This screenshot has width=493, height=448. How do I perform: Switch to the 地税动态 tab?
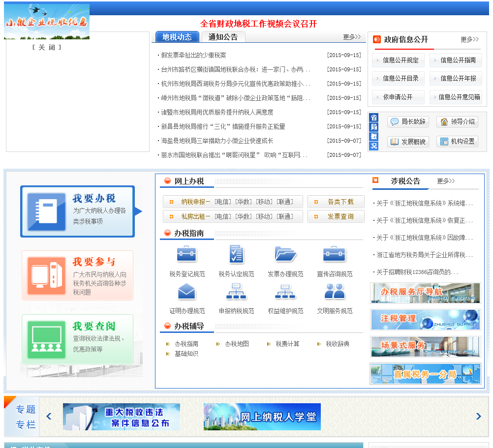[177, 37]
